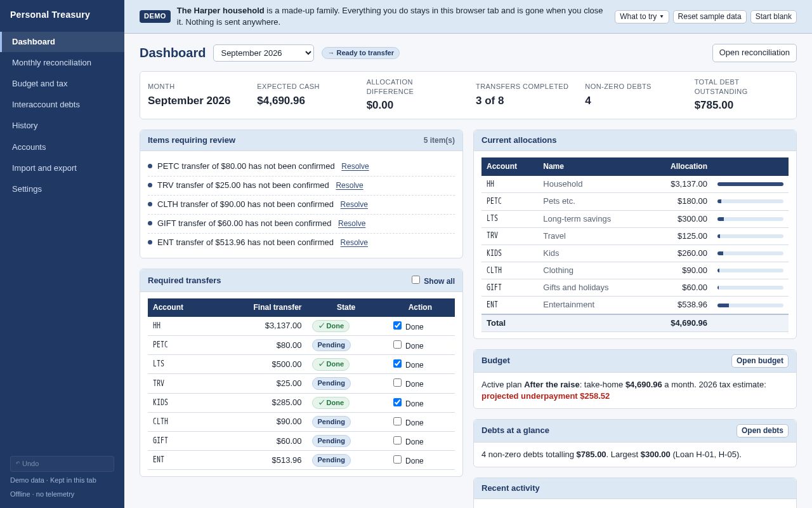The height and width of the screenshot is (508, 812).
Task: Click the projected underpayment $258.52 text
Action: pos(546,396)
